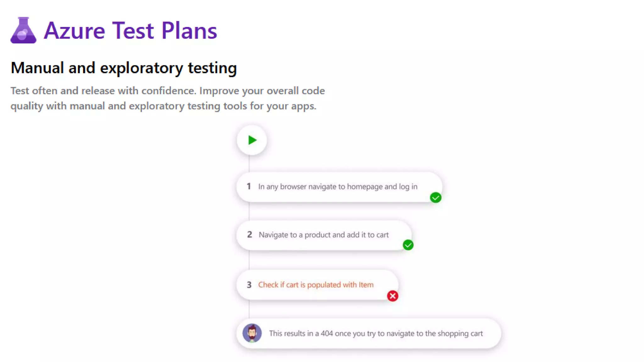This screenshot has height=362, width=644.
Task: Open the 404 shopping cart comment bubble
Action: 369,333
